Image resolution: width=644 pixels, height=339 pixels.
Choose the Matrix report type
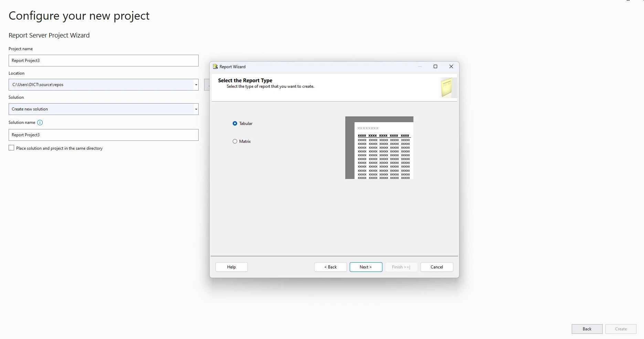[x=235, y=141]
